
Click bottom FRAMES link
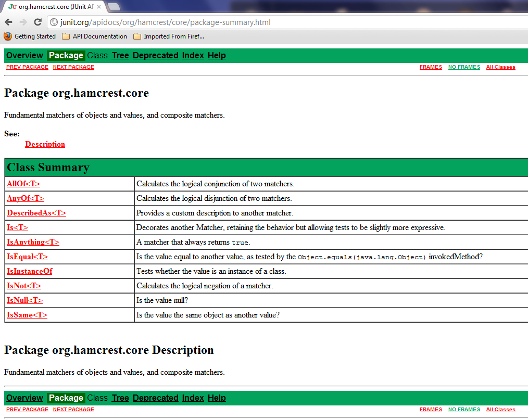[431, 409]
